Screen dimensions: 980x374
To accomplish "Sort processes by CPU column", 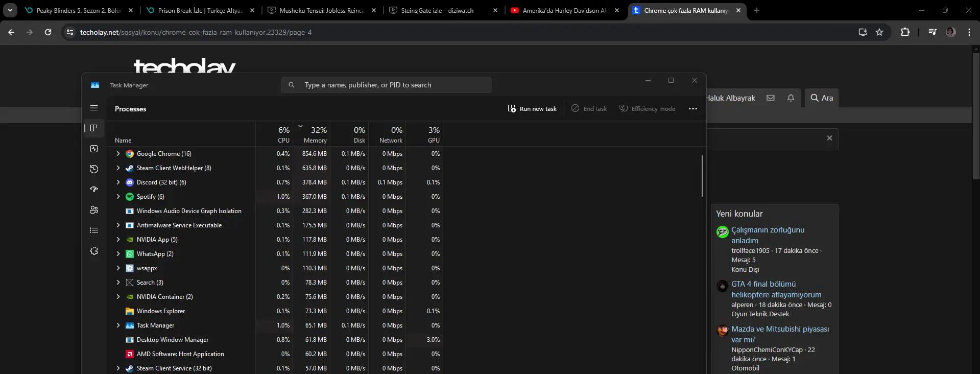I will click(x=274, y=135).
